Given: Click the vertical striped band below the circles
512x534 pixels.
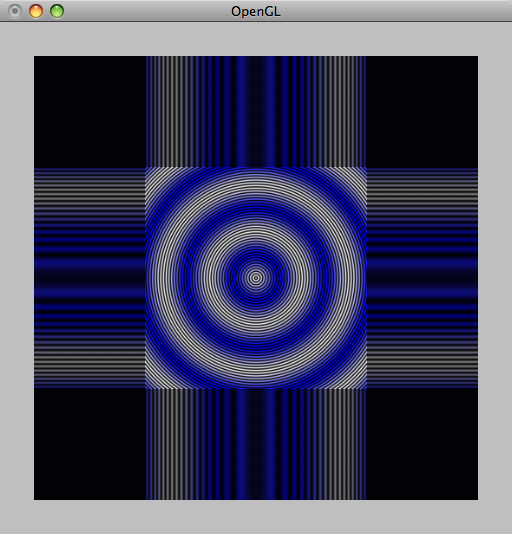Looking at the screenshot, I should coord(256,444).
